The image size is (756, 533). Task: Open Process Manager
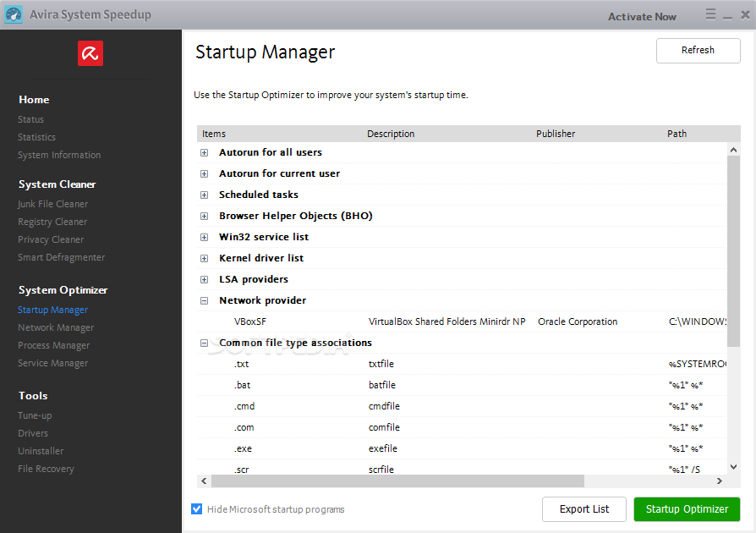tap(53, 345)
